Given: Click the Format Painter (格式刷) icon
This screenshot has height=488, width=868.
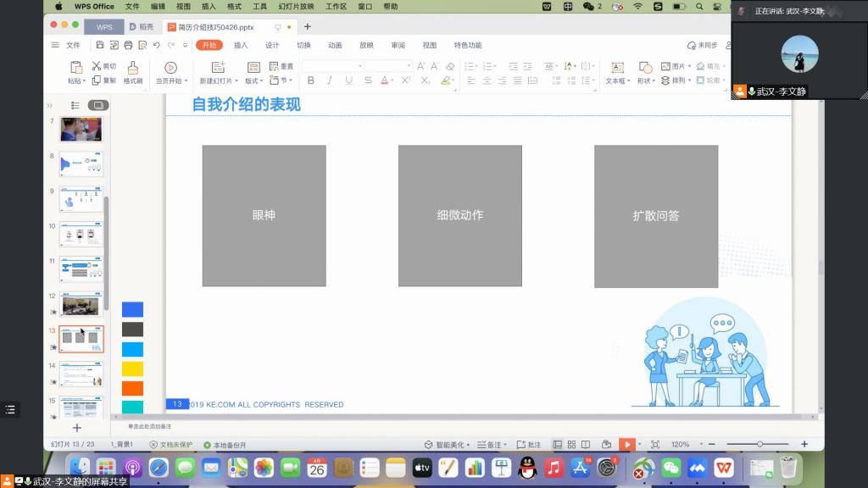Looking at the screenshot, I should point(132,68).
